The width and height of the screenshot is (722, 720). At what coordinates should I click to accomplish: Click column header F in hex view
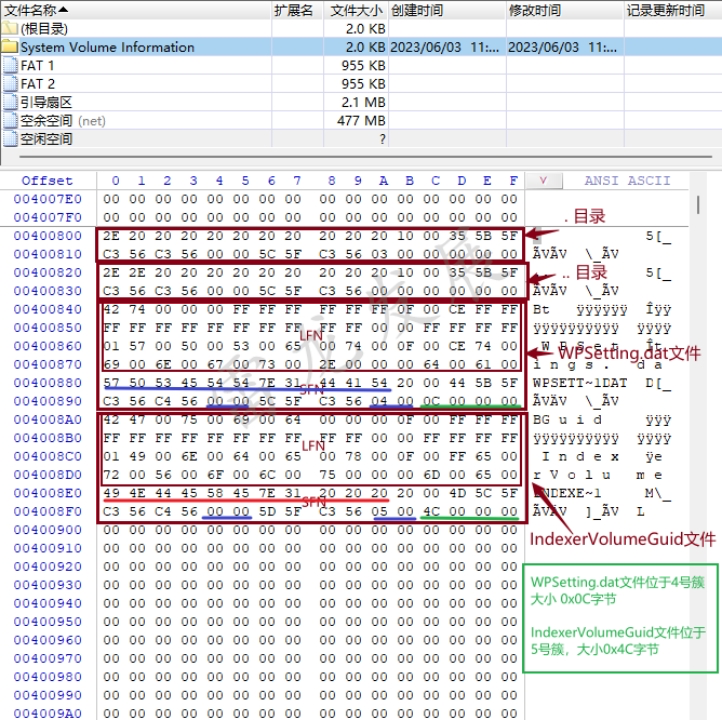tap(513, 180)
